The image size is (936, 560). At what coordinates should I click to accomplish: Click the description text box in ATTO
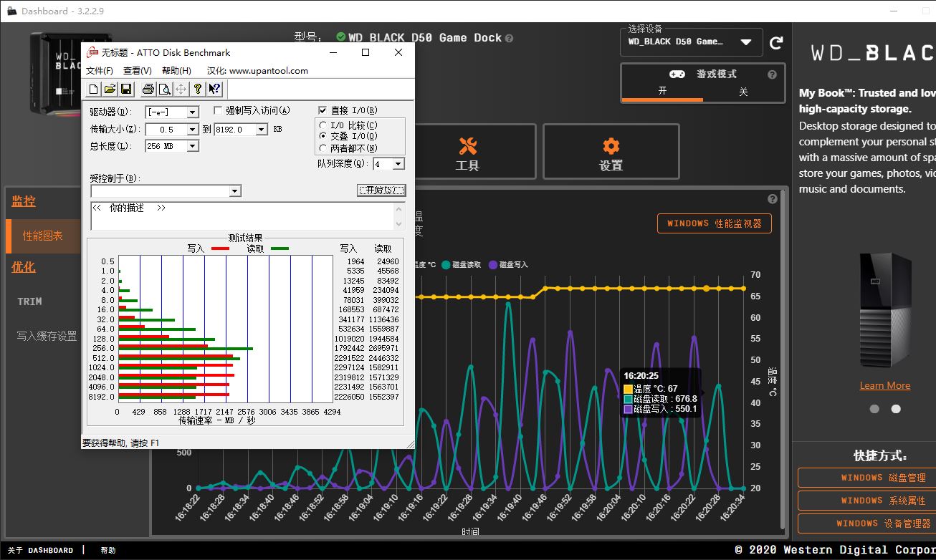242,216
